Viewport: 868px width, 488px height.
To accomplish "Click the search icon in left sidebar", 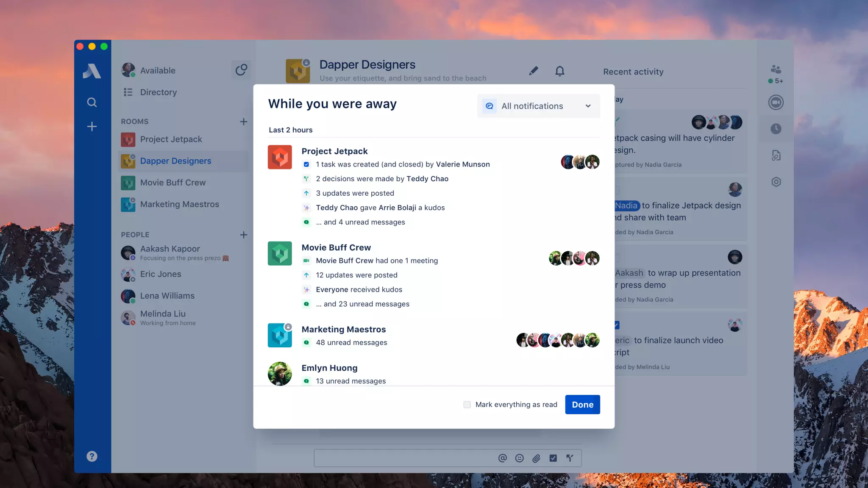I will click(x=92, y=102).
